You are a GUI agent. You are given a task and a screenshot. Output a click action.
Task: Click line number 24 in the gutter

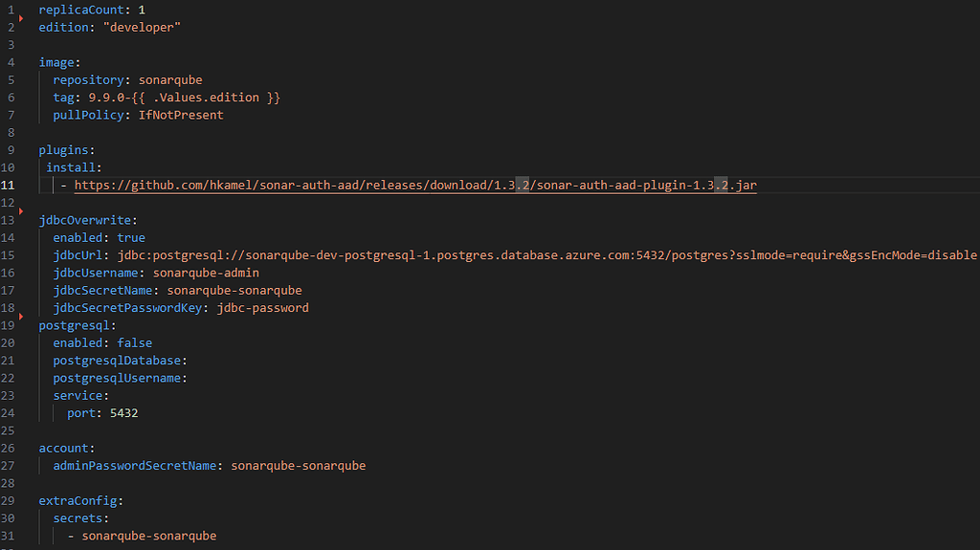8,413
